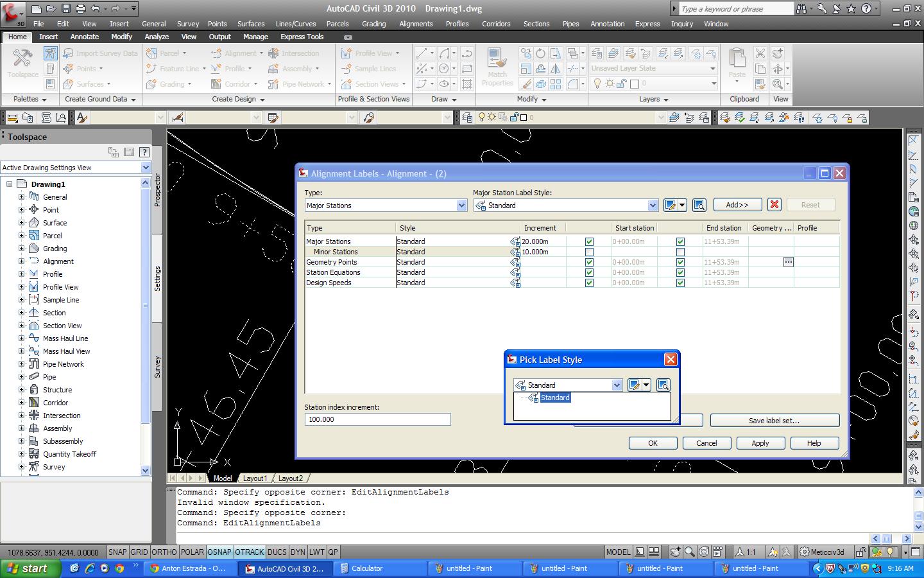Toggle the start station checkbox for Major Stations

click(589, 242)
